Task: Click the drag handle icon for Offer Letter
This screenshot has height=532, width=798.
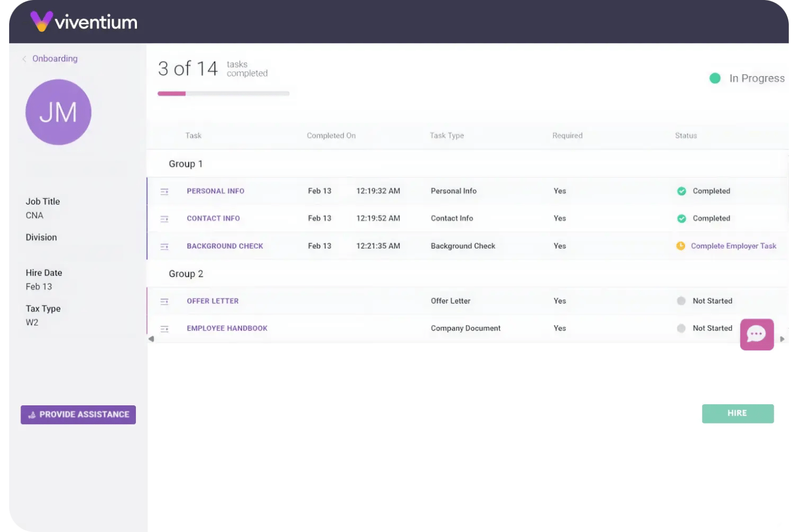Action: click(x=164, y=301)
